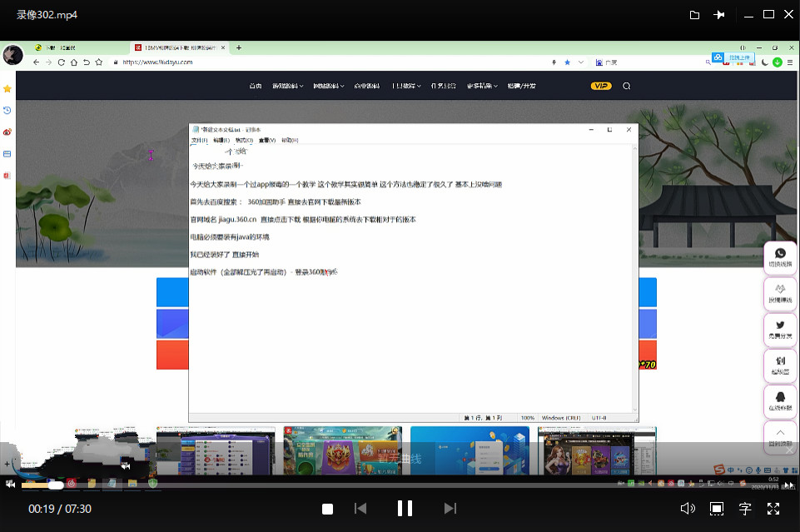This screenshot has height=532, width=800.
Task: Expand the address bar dropdown chevron
Action: point(580,62)
